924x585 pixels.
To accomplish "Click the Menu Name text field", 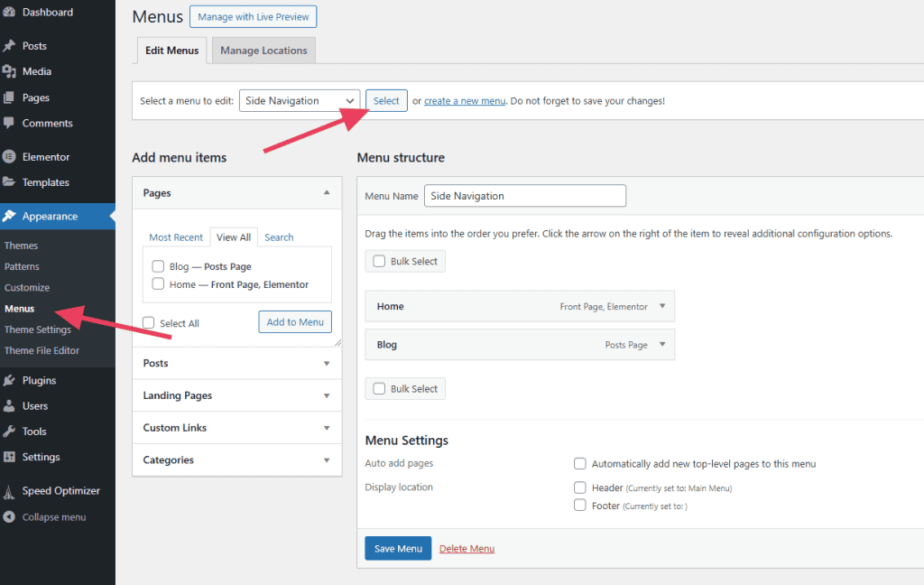I will tap(524, 196).
